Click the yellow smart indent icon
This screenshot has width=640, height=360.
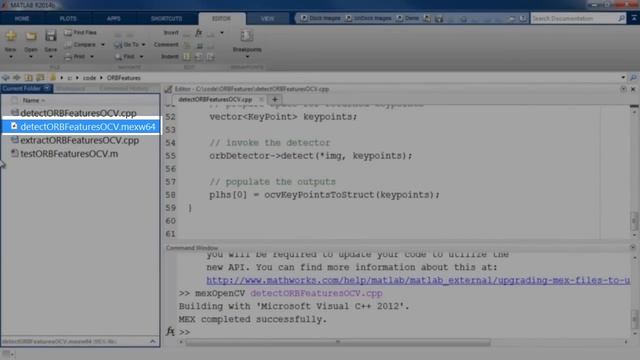tap(187, 56)
